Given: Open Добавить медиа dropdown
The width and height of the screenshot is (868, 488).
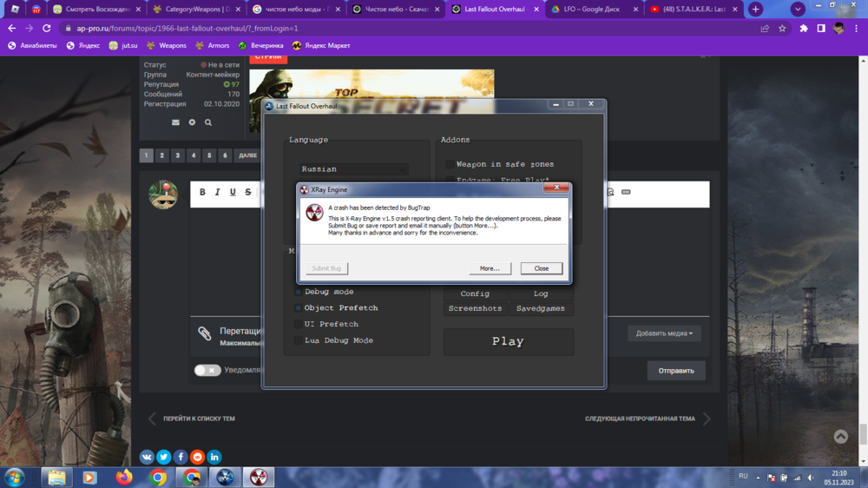Looking at the screenshot, I should point(664,333).
